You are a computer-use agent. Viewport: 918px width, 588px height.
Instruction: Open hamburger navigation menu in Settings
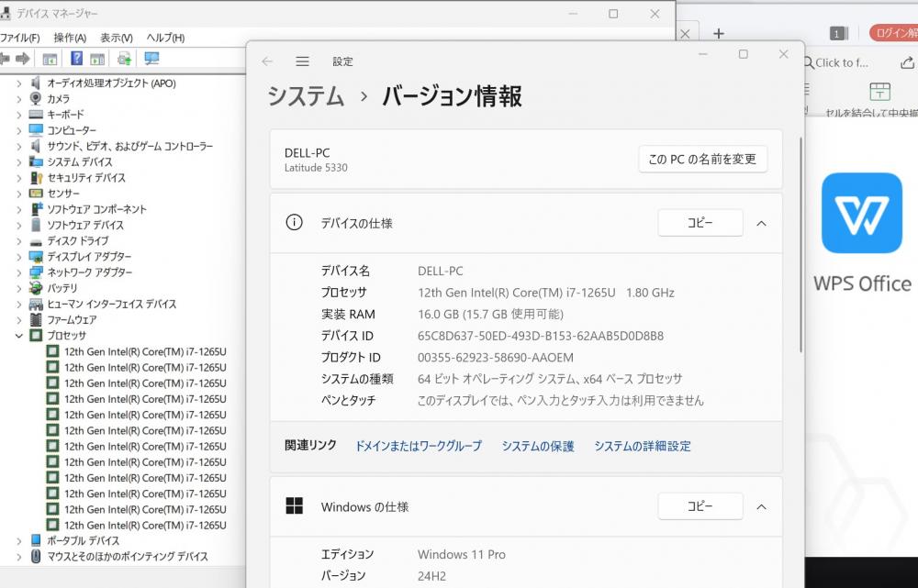coord(302,61)
